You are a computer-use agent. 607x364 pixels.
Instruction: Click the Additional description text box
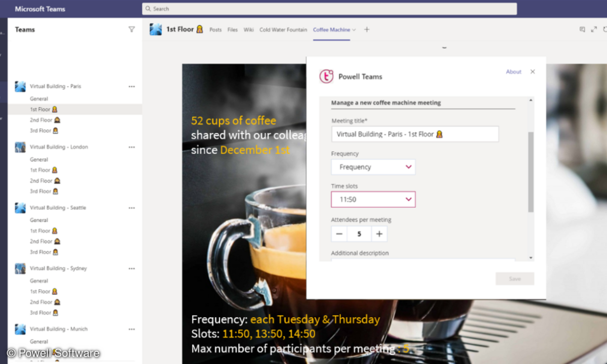click(423, 260)
